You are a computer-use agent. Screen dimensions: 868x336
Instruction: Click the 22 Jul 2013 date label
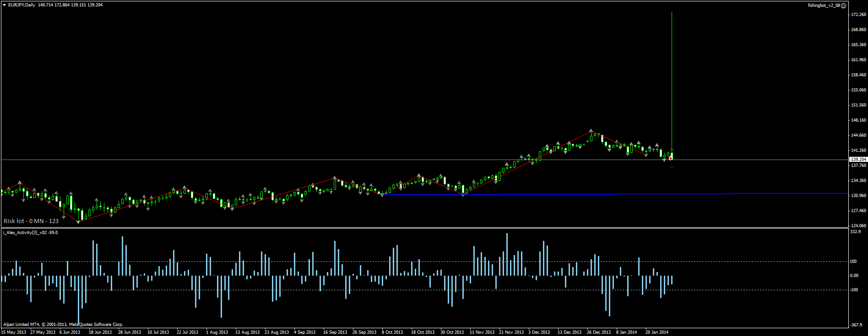[x=188, y=332]
